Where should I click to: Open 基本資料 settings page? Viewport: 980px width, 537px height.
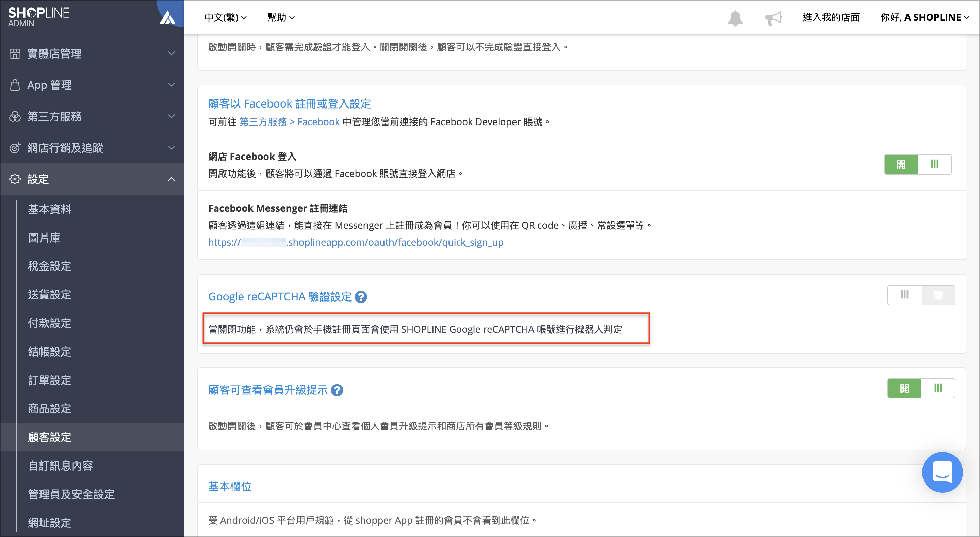[x=49, y=209]
